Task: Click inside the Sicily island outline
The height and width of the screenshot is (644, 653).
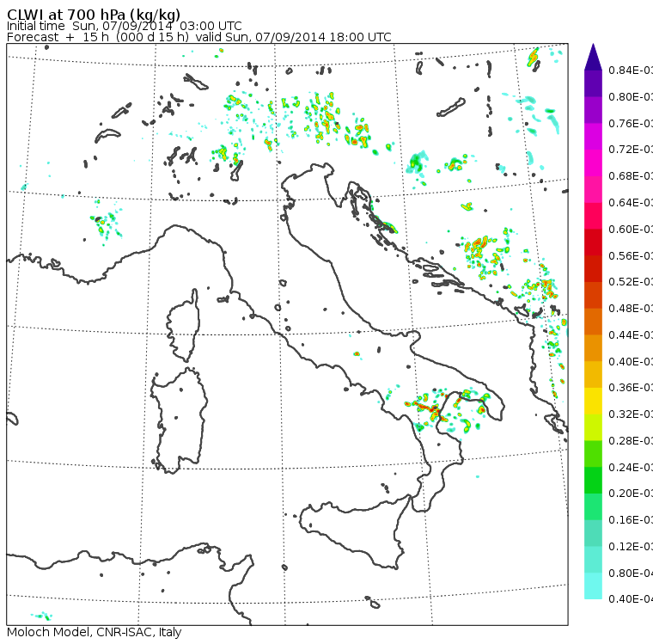Action: click(354, 530)
